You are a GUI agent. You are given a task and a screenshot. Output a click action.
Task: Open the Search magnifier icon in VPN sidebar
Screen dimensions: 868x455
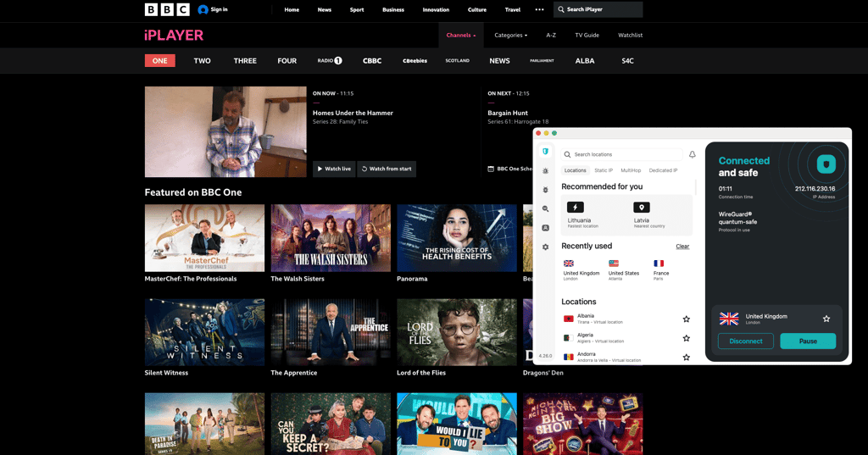coord(545,208)
